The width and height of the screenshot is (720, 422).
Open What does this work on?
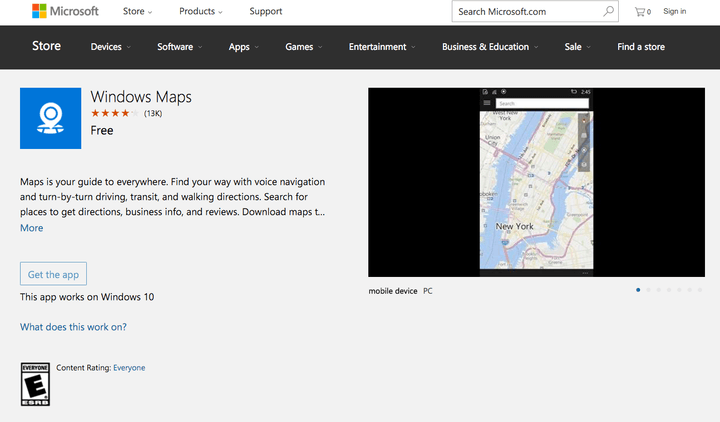73,327
